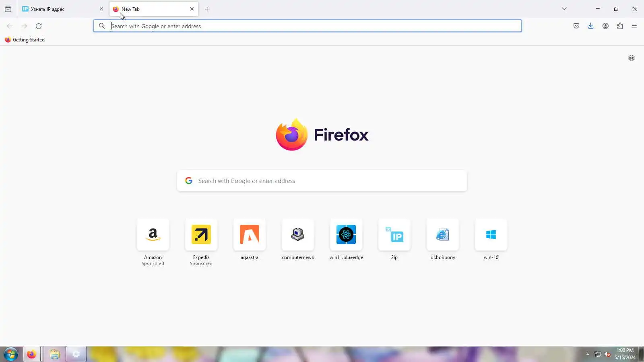Open the file explorer taskbar icon
644x362 pixels.
(x=55, y=354)
